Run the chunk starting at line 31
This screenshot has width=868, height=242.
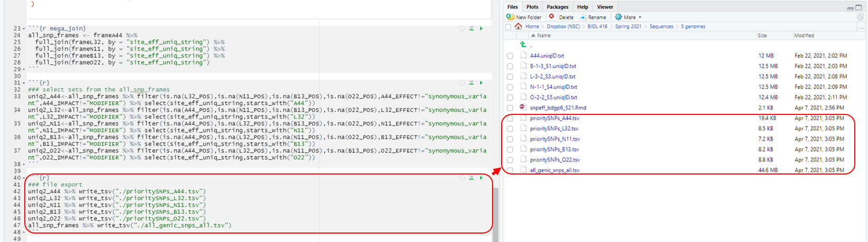pyautogui.click(x=481, y=83)
